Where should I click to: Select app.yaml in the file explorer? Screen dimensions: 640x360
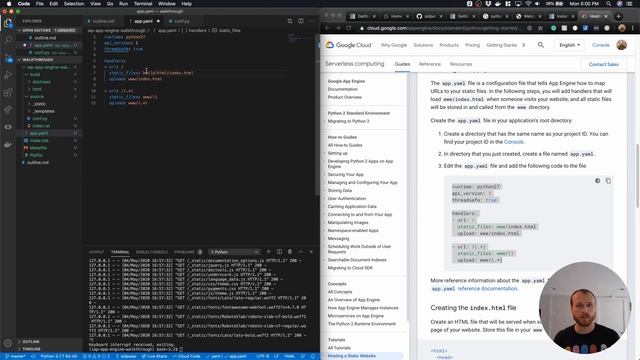click(49, 133)
